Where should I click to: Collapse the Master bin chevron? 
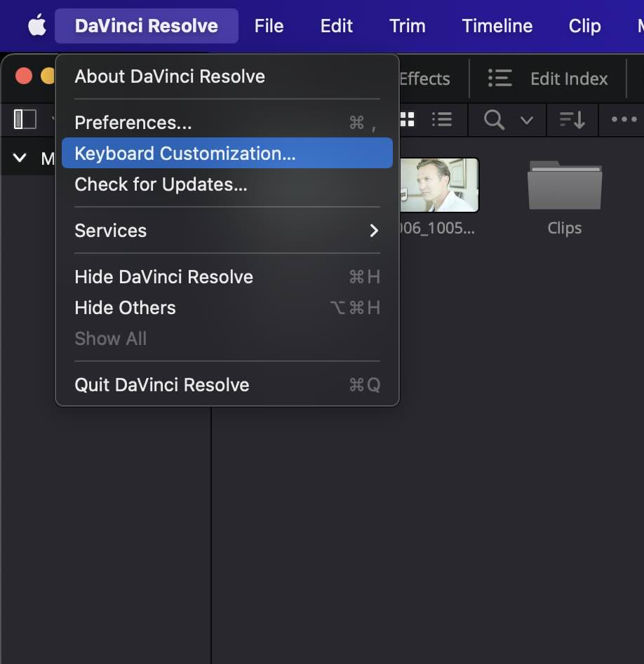20,158
